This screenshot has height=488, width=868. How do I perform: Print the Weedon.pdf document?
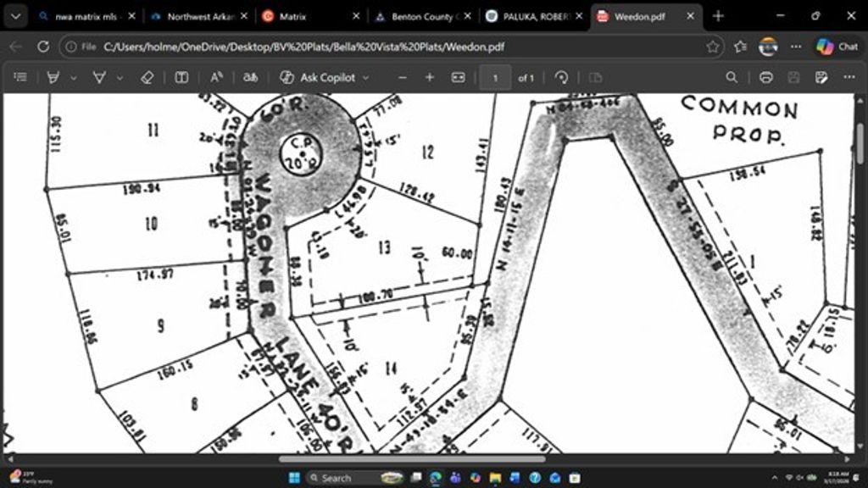click(x=766, y=77)
